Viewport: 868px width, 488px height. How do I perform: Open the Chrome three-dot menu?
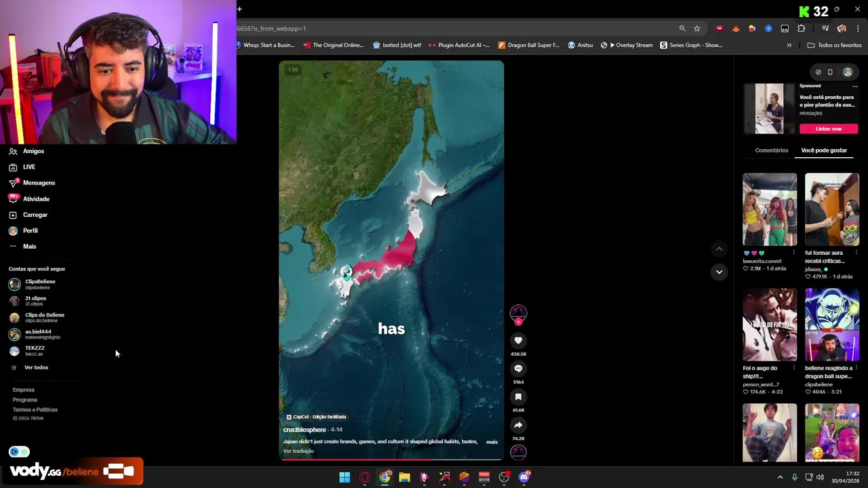[858, 28]
